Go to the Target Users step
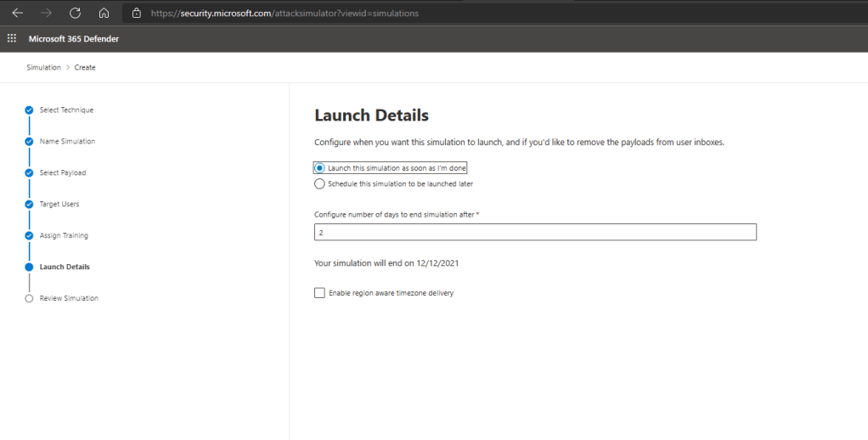 [x=59, y=205]
